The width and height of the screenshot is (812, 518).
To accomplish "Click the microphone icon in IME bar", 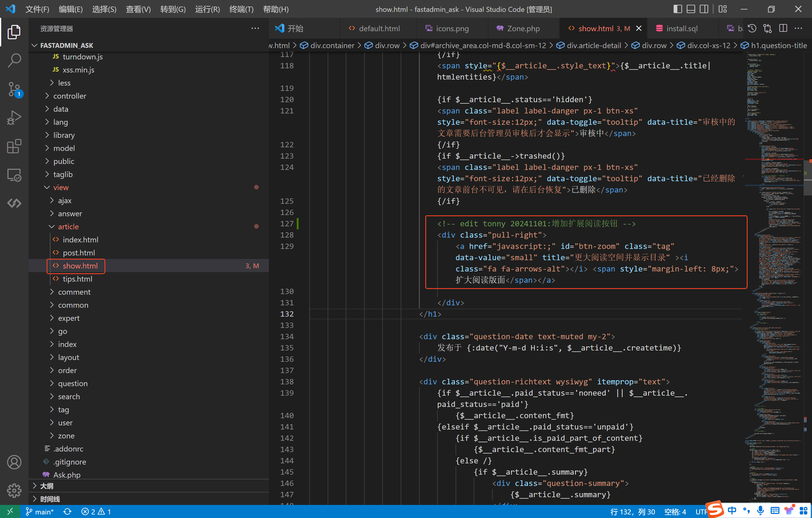I will pyautogui.click(x=760, y=511).
